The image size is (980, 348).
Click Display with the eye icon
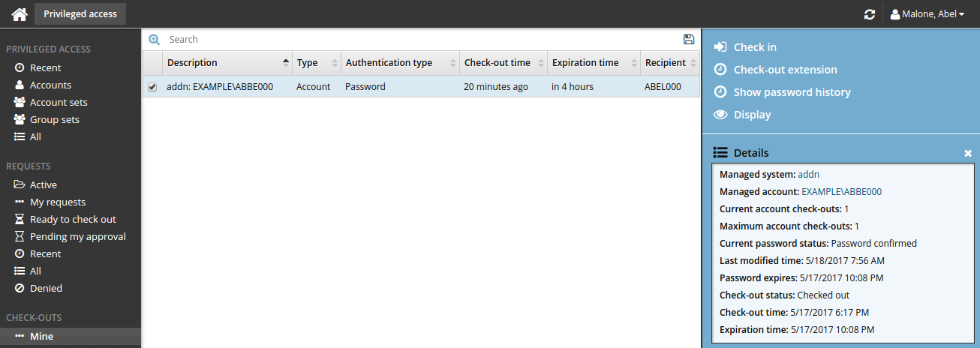752,115
